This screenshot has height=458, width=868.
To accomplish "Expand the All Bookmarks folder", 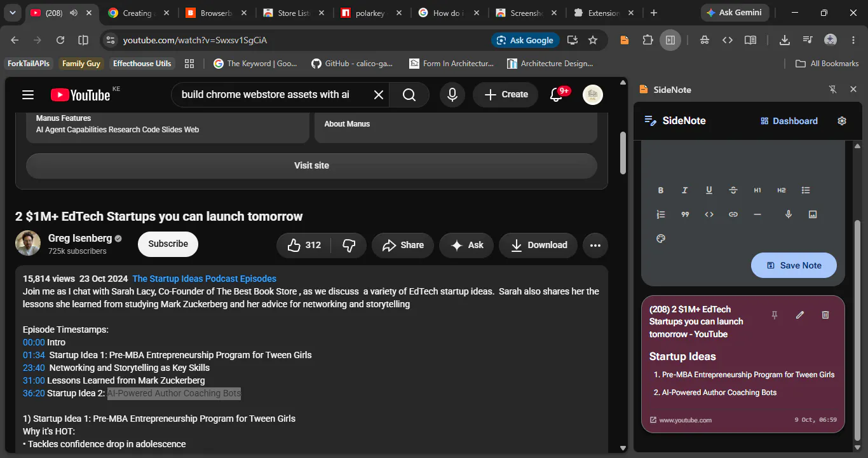I will 827,64.
